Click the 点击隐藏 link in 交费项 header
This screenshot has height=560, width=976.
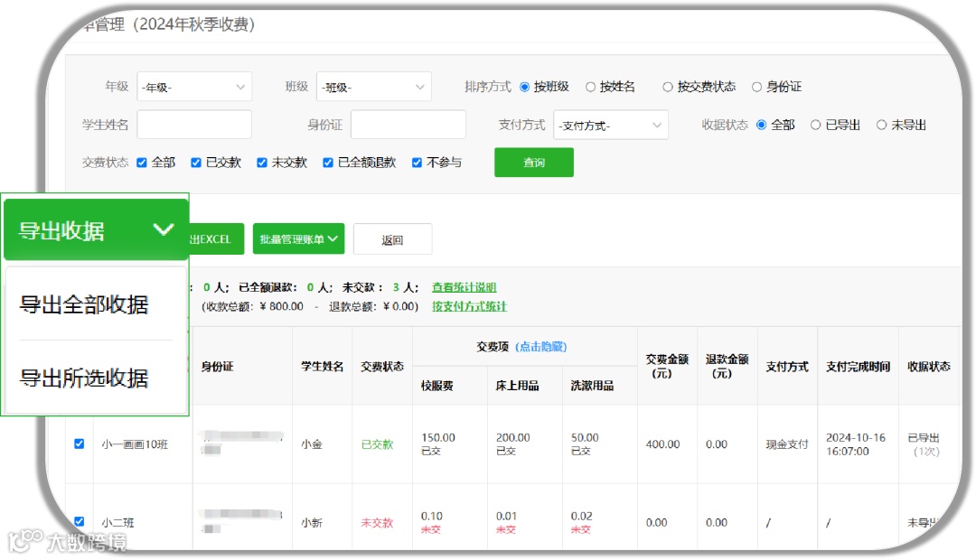541,347
